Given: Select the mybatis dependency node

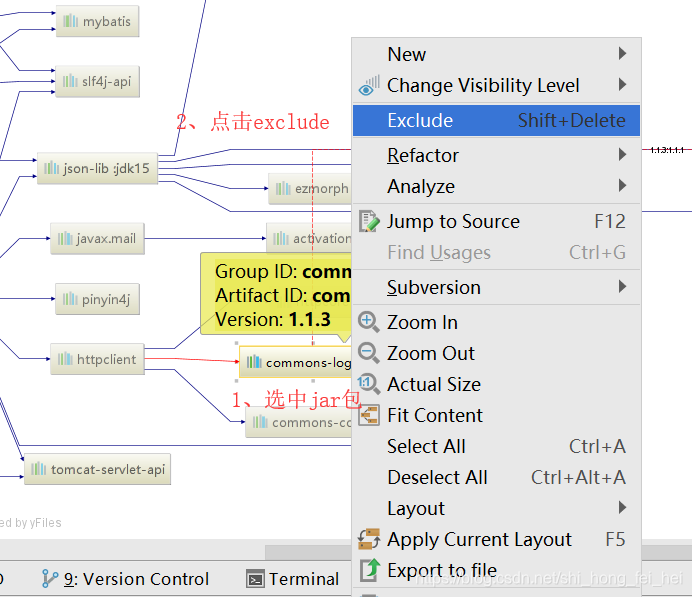Looking at the screenshot, I should (x=98, y=21).
